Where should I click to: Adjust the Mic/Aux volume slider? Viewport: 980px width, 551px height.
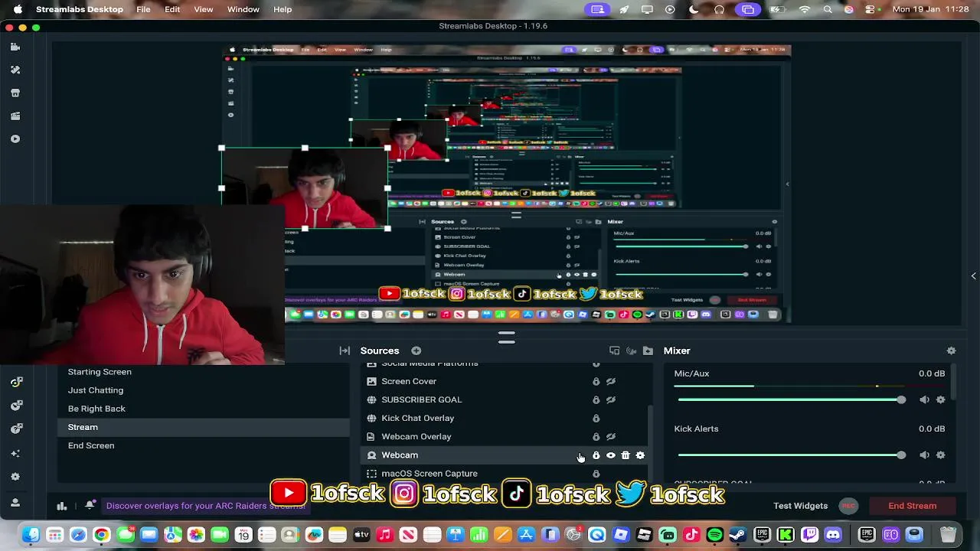pyautogui.click(x=791, y=399)
